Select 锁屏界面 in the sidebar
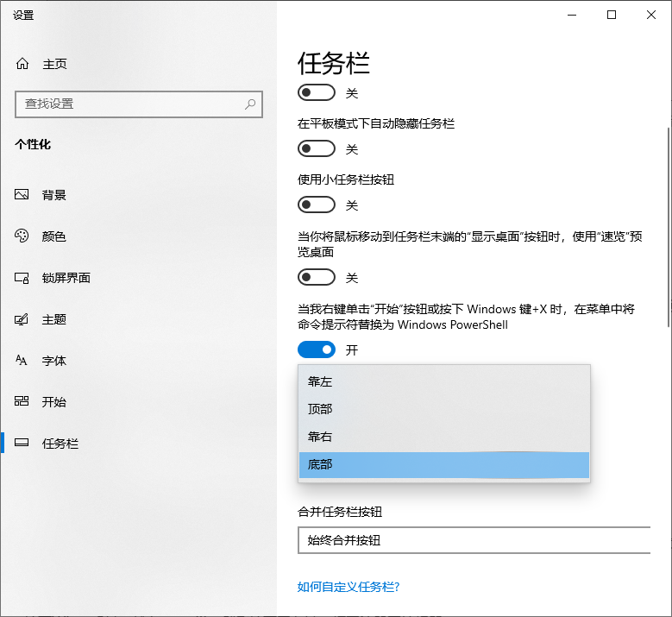 click(x=66, y=278)
